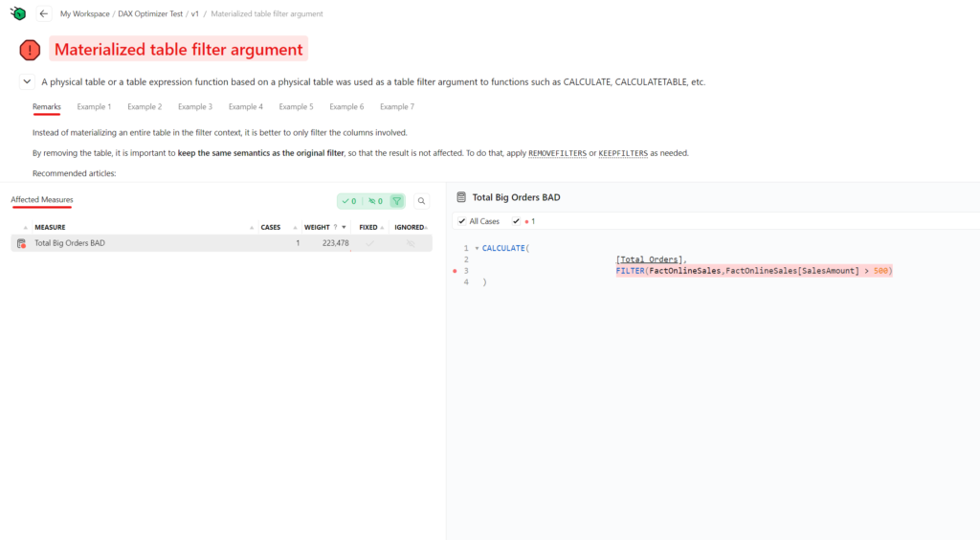Sort by the CASES column header

tap(270, 227)
